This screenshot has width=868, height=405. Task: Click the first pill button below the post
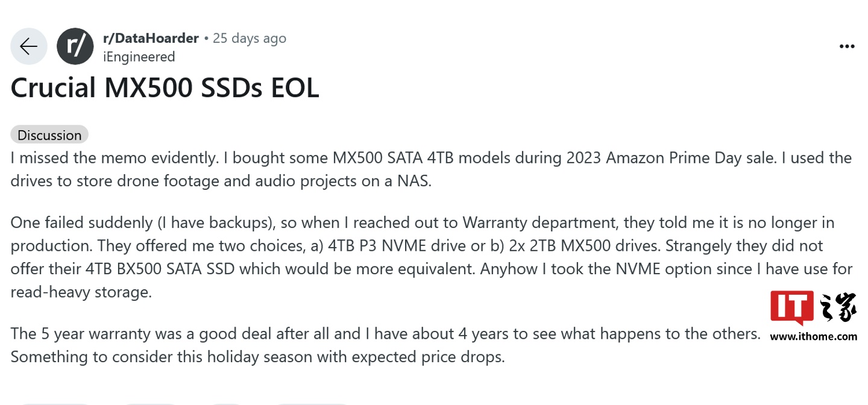pos(54,404)
